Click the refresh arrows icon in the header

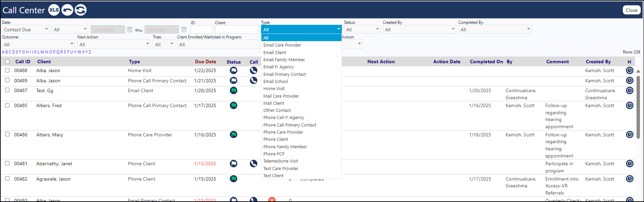click(x=80, y=10)
